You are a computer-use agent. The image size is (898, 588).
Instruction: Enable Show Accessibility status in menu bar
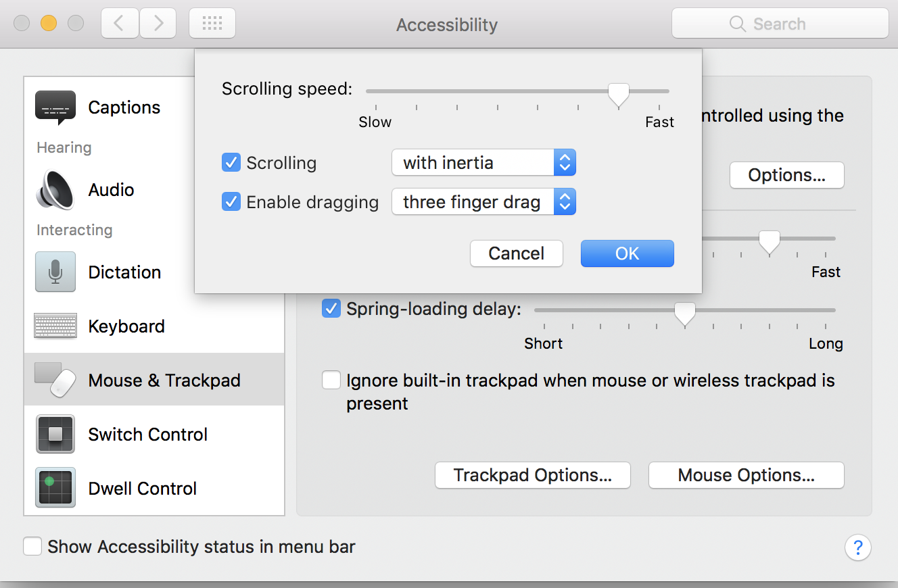(x=32, y=546)
